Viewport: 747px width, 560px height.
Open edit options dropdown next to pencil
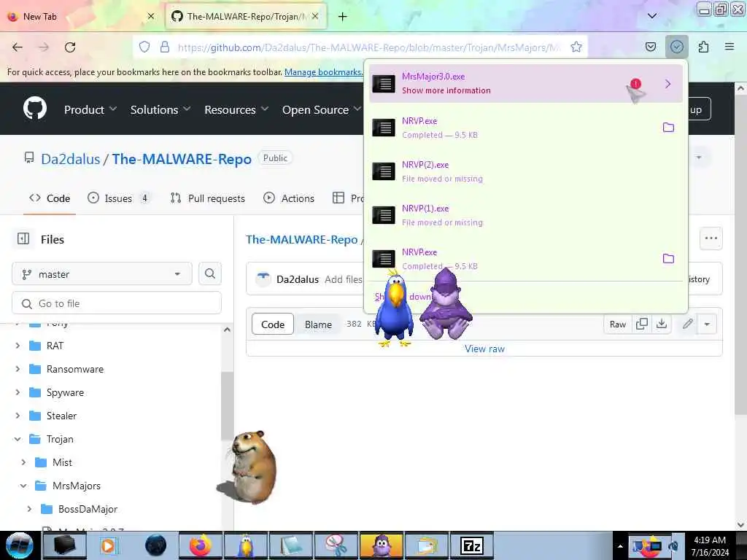pyautogui.click(x=707, y=324)
